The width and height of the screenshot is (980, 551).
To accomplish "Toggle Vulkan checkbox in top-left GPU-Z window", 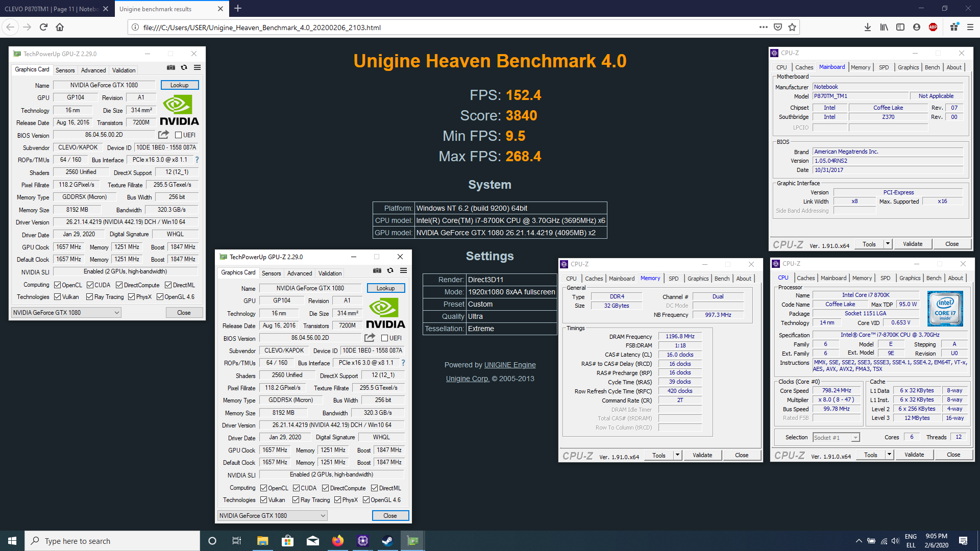I will coord(58,297).
